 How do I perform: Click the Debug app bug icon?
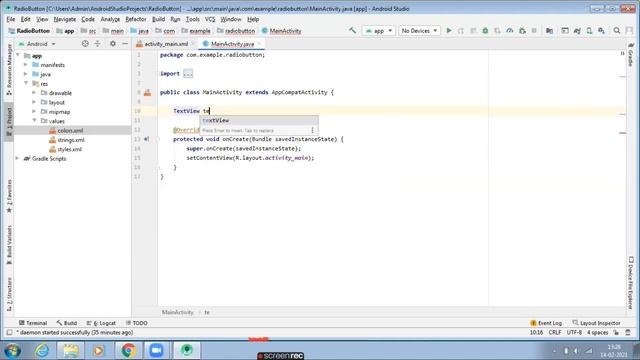[x=485, y=31]
